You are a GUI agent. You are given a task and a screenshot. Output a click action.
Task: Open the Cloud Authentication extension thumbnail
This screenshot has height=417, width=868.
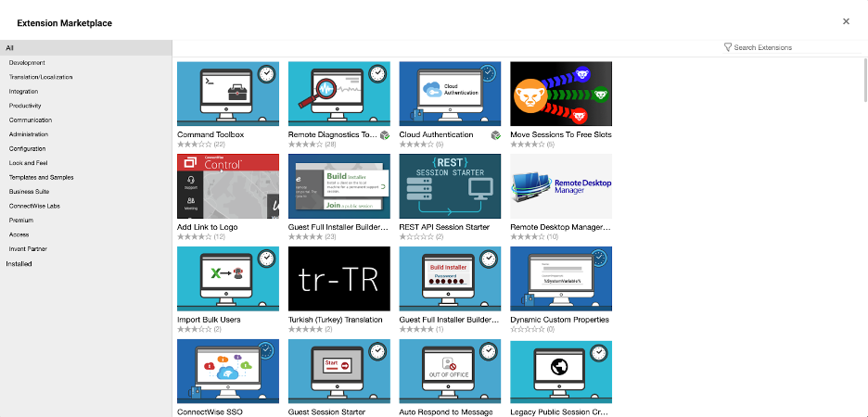click(450, 94)
